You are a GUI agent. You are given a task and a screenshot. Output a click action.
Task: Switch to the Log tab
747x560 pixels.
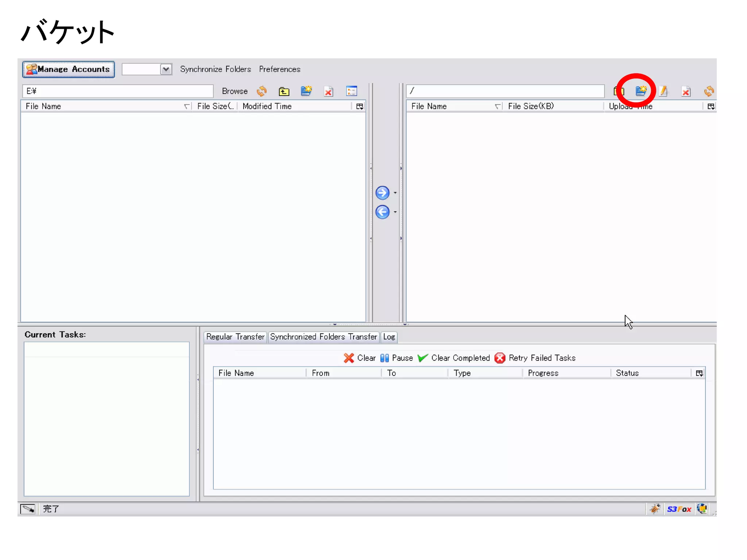[x=389, y=337]
